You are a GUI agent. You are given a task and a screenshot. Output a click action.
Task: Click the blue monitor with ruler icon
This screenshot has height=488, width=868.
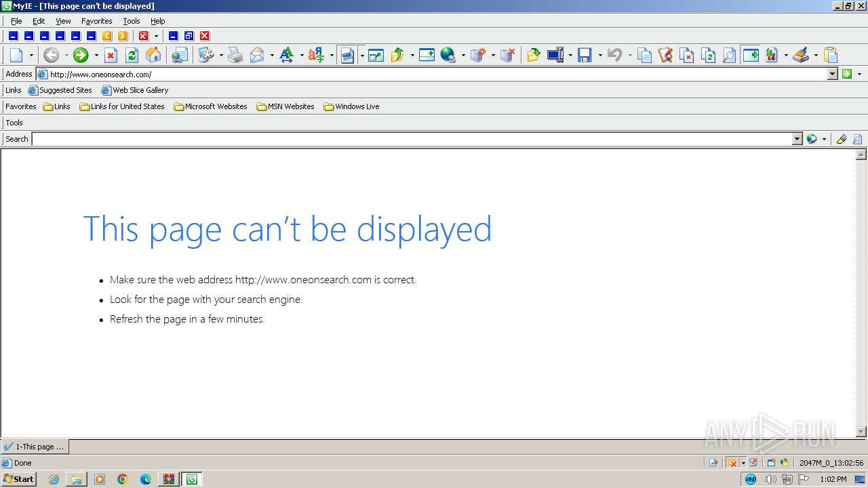pyautogui.click(x=555, y=55)
